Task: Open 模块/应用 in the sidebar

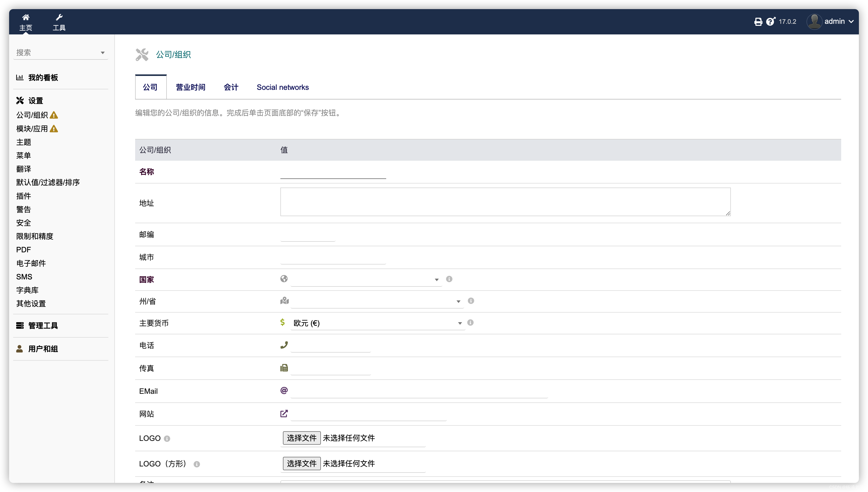Action: (32, 129)
